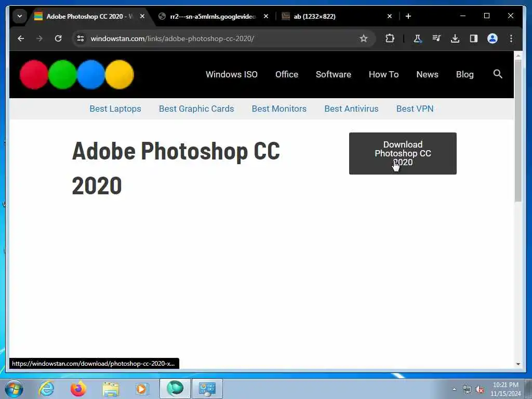Click the windowstan colored circles logo
This screenshot has height=399, width=532.
tap(77, 75)
